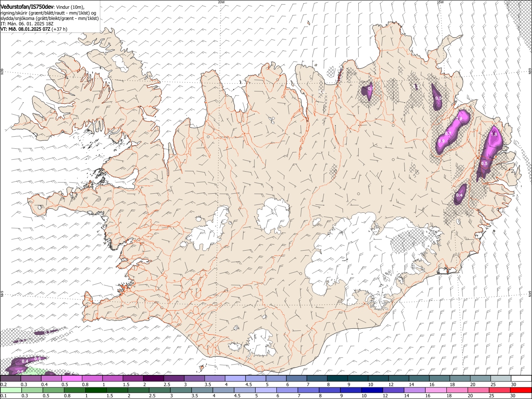This screenshot has width=532, height=399.
Task: Click the '(+37 h)' forecast offset text
Action: point(60,29)
